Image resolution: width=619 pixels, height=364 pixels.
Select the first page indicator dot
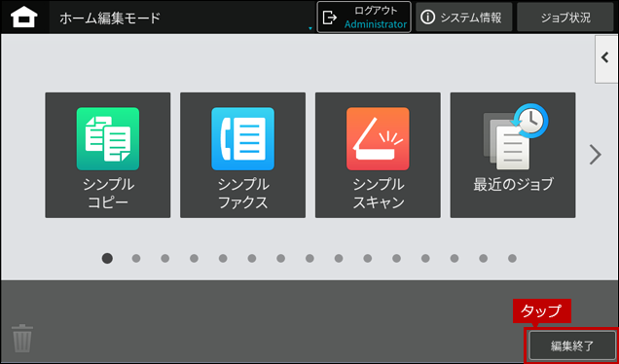click(x=107, y=258)
